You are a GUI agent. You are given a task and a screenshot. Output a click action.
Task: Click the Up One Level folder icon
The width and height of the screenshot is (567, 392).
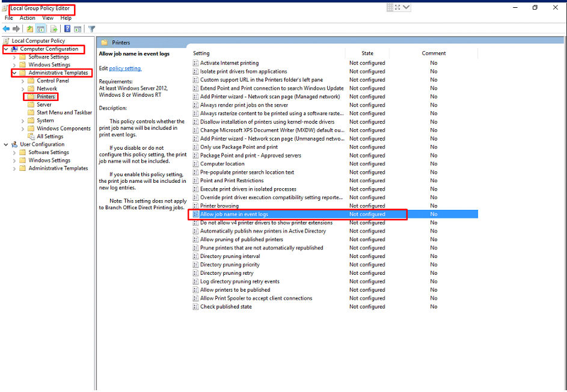tap(29, 29)
